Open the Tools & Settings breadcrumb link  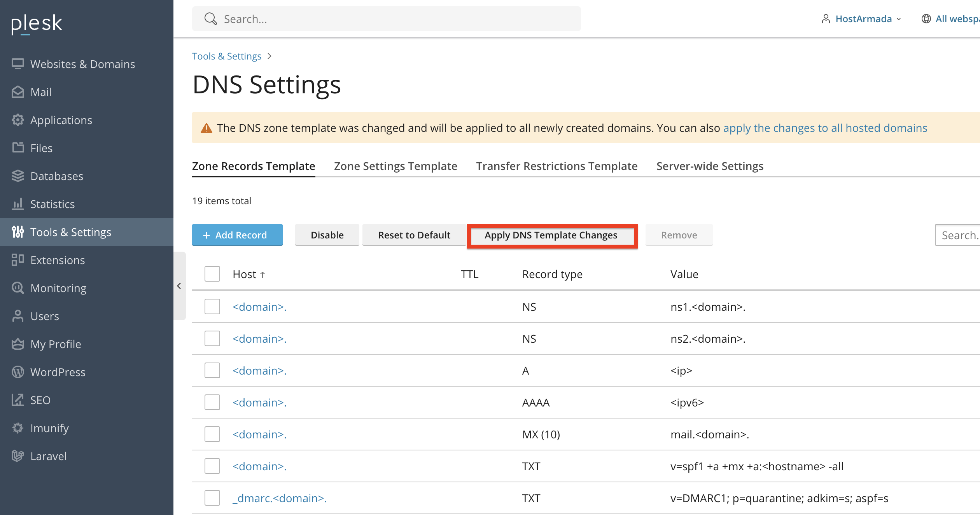pos(227,56)
